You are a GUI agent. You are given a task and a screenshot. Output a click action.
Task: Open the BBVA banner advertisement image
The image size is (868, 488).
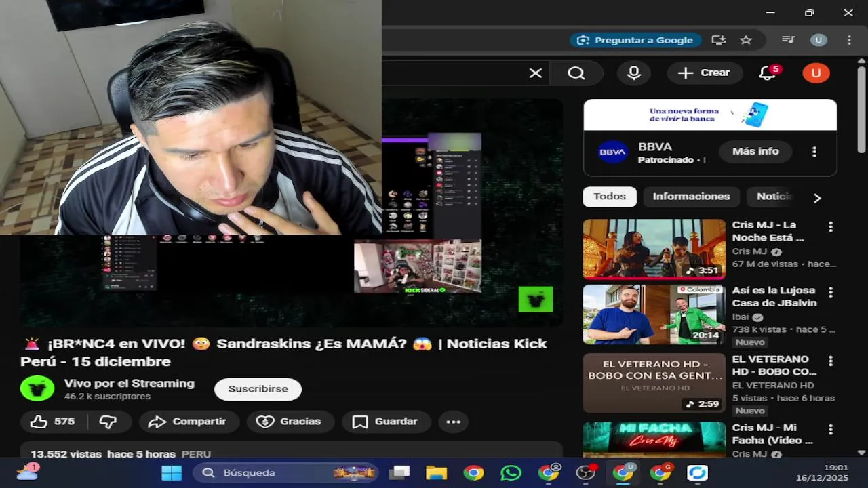[x=710, y=115]
